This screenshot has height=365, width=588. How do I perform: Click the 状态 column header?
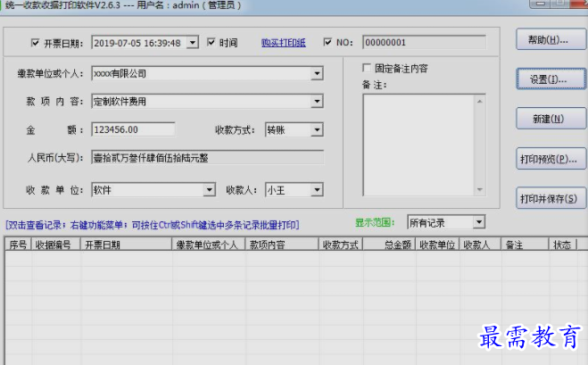tap(562, 245)
